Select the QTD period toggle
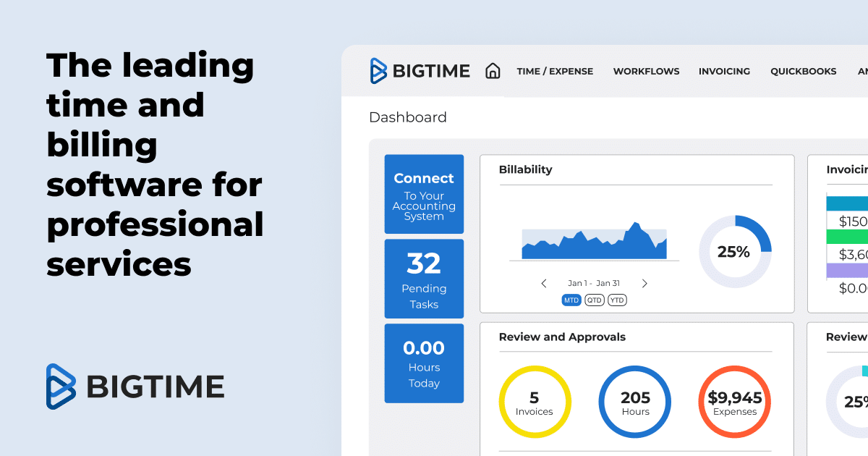 pos(595,300)
